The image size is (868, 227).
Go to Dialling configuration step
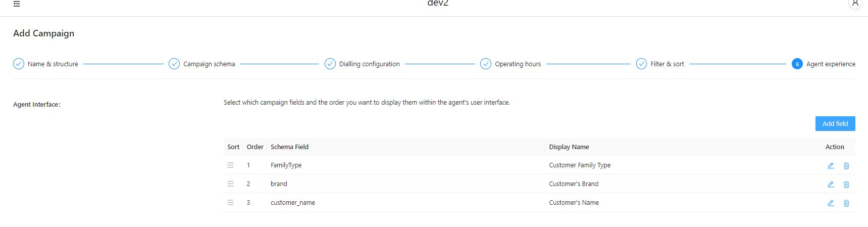[x=363, y=64]
